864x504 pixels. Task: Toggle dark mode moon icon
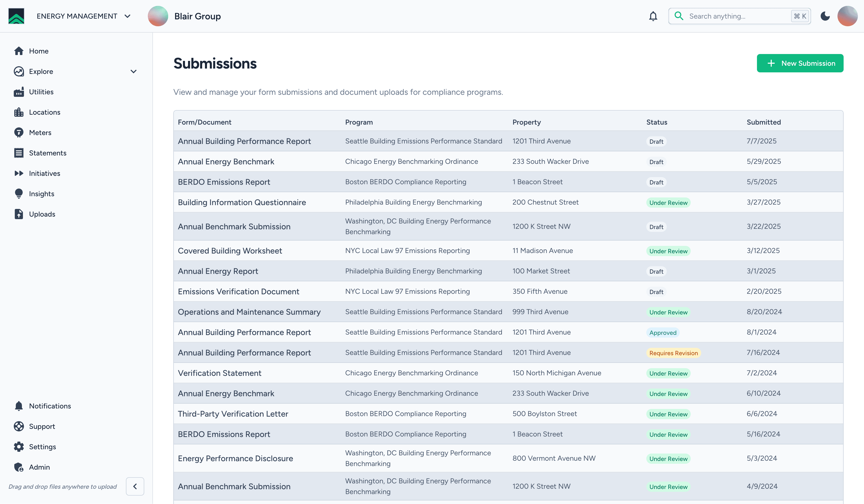pos(825,16)
